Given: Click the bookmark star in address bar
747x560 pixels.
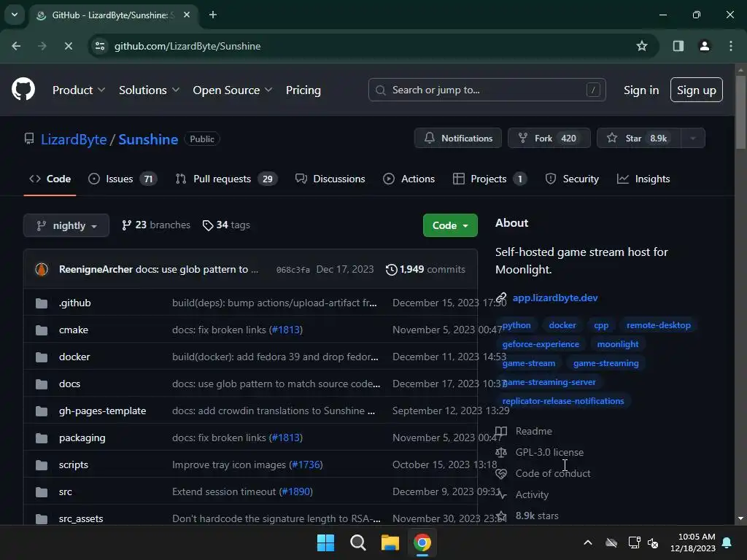Looking at the screenshot, I should [642, 46].
